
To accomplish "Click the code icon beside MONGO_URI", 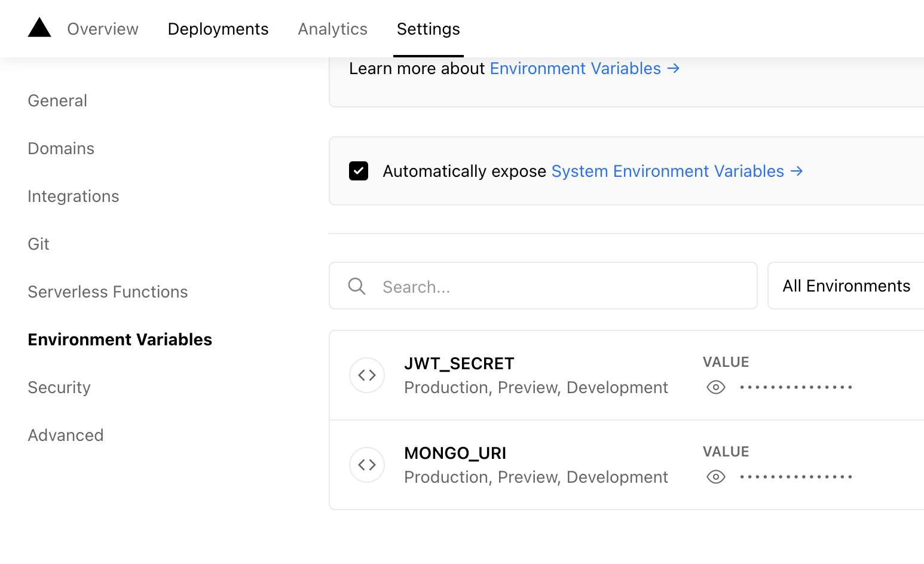I will coord(366,464).
